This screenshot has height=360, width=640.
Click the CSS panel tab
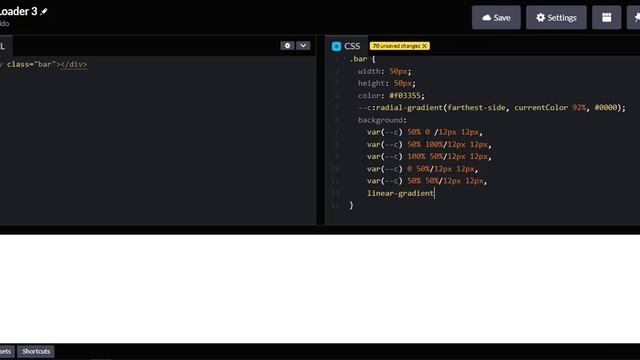click(x=346, y=46)
